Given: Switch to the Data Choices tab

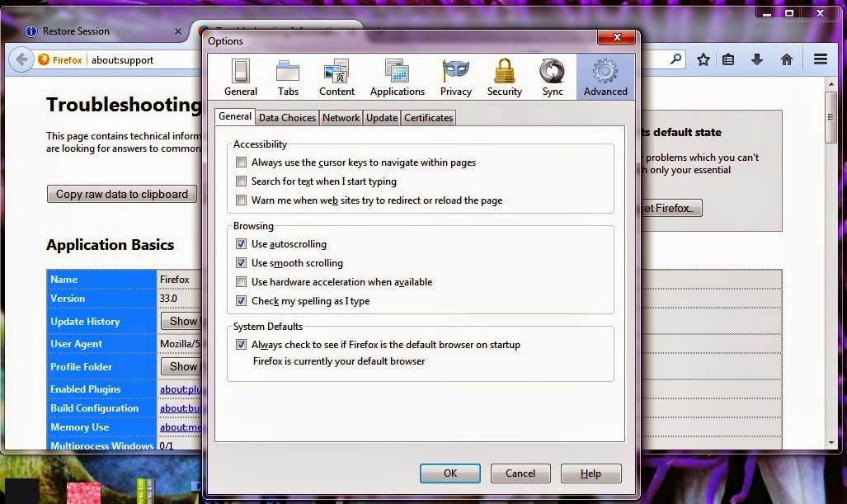Looking at the screenshot, I should (x=287, y=118).
